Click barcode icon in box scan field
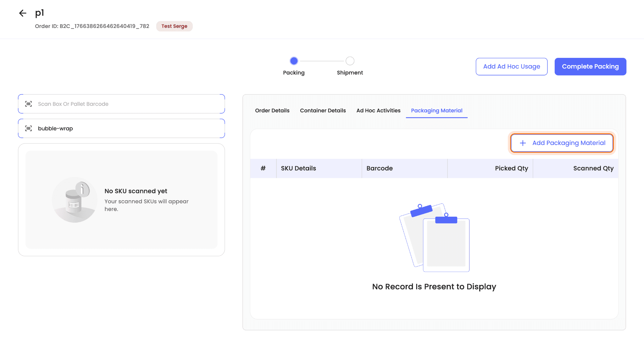This screenshot has height=350, width=644. pos(29,104)
